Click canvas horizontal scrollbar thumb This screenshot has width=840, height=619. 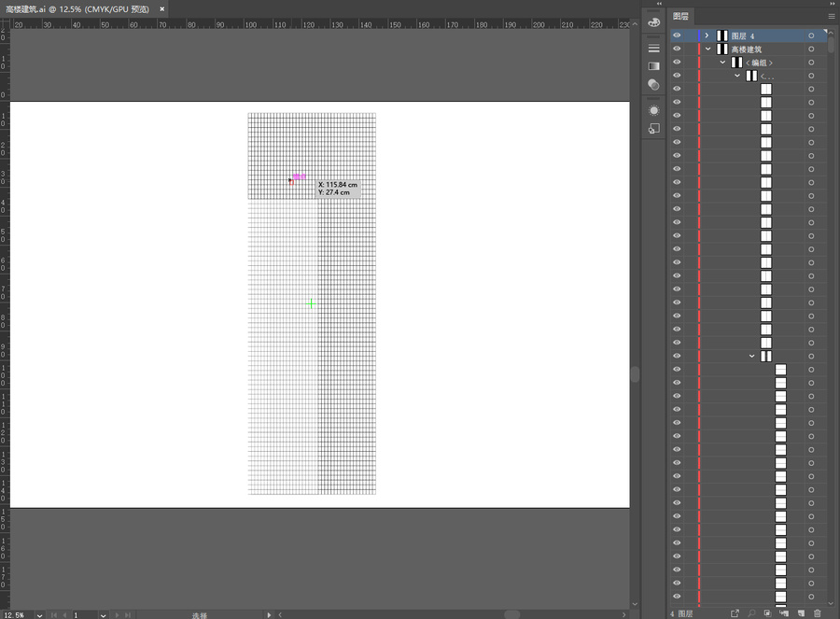tap(512, 614)
